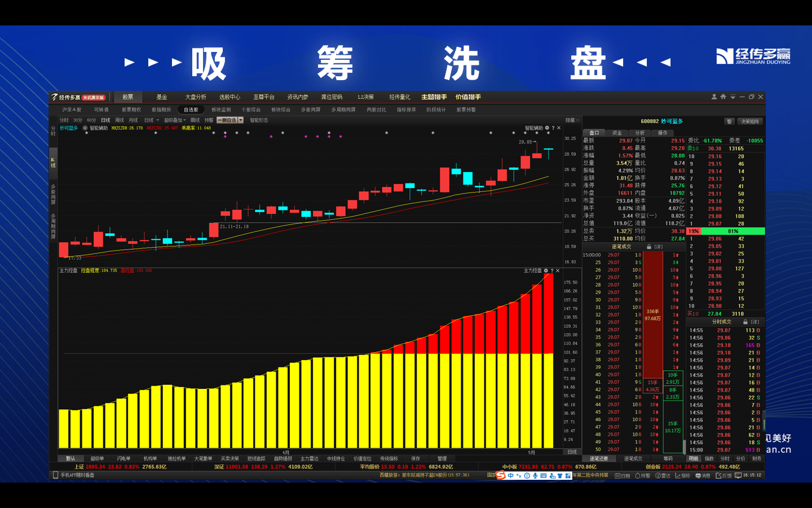Toggle the round button beside 妙可蓝多 name
The height and width of the screenshot is (508, 812).
click(85, 128)
